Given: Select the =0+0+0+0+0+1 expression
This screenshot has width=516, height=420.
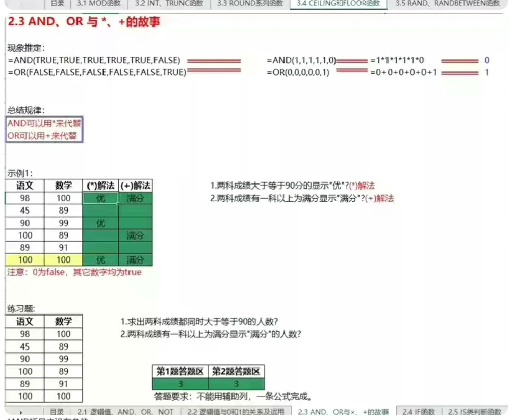Looking at the screenshot, I should pyautogui.click(x=403, y=72).
